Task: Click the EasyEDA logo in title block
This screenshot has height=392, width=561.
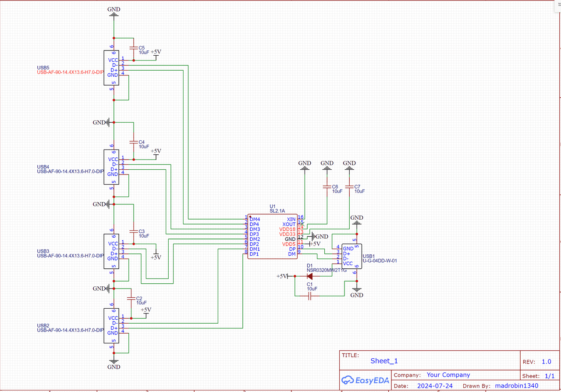Action: tap(366, 380)
